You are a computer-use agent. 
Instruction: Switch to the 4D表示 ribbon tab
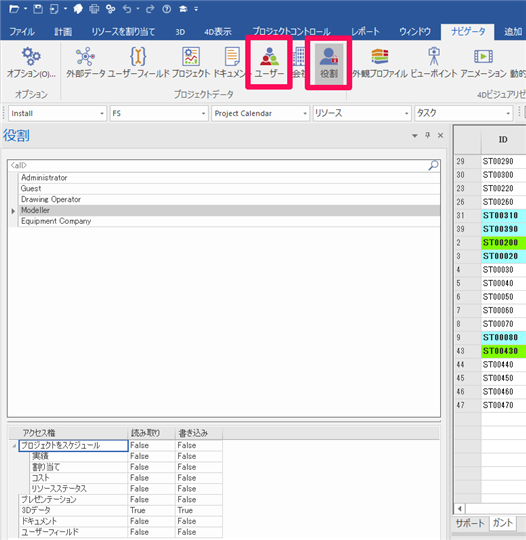click(x=218, y=32)
